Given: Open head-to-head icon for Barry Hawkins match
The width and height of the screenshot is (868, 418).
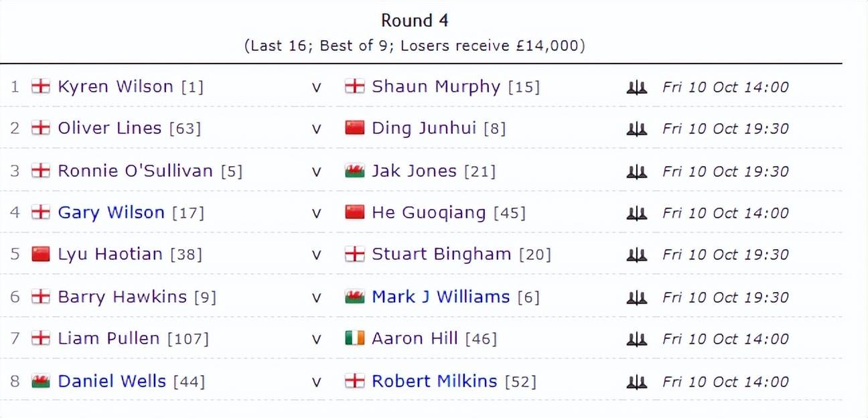Looking at the screenshot, I should pyautogui.click(x=636, y=297).
